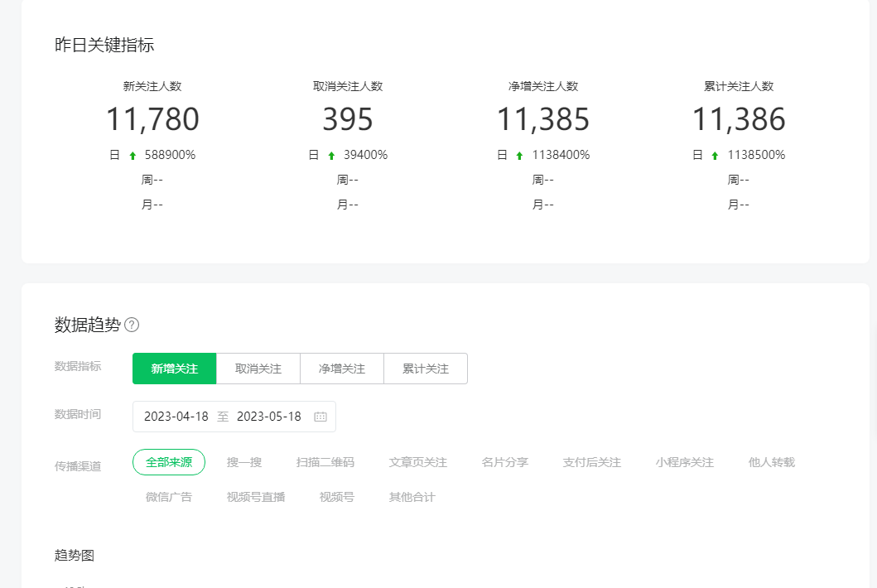Open the help icon next to 数据趋势

[132, 325]
